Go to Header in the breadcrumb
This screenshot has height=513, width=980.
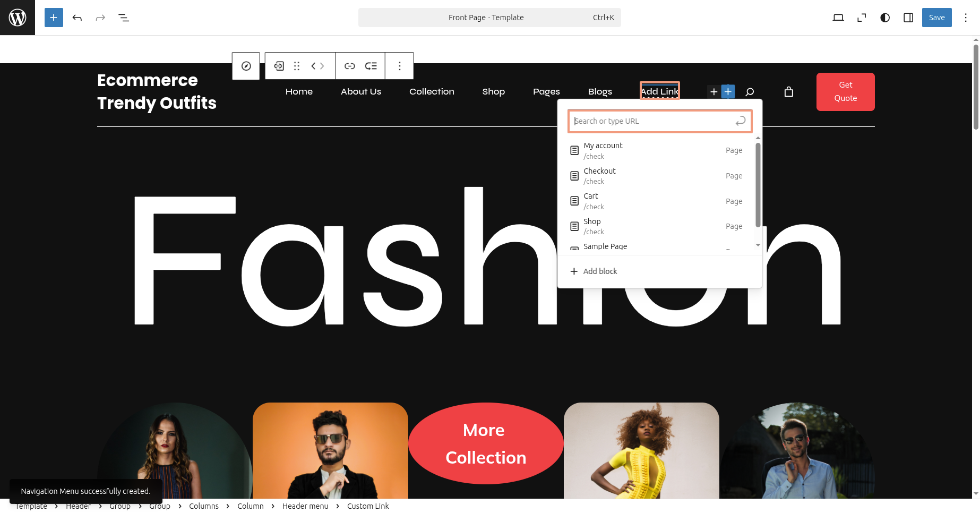point(78,506)
